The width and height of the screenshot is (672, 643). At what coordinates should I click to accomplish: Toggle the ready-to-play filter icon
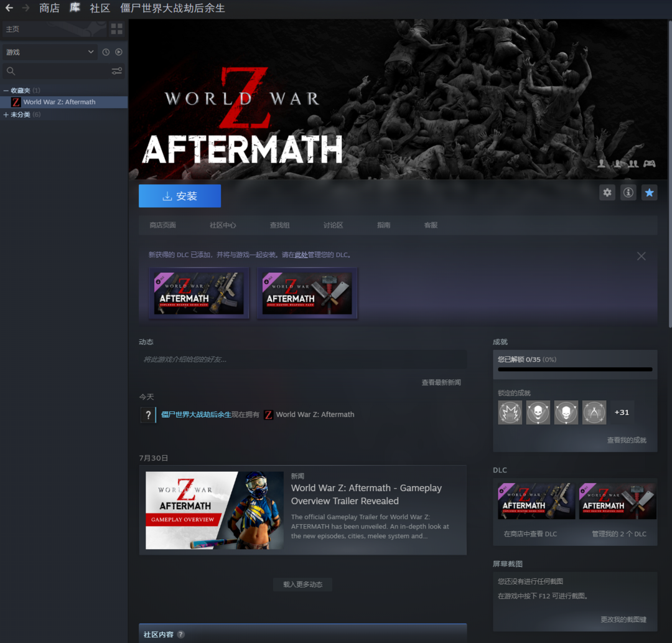pyautogui.click(x=119, y=52)
